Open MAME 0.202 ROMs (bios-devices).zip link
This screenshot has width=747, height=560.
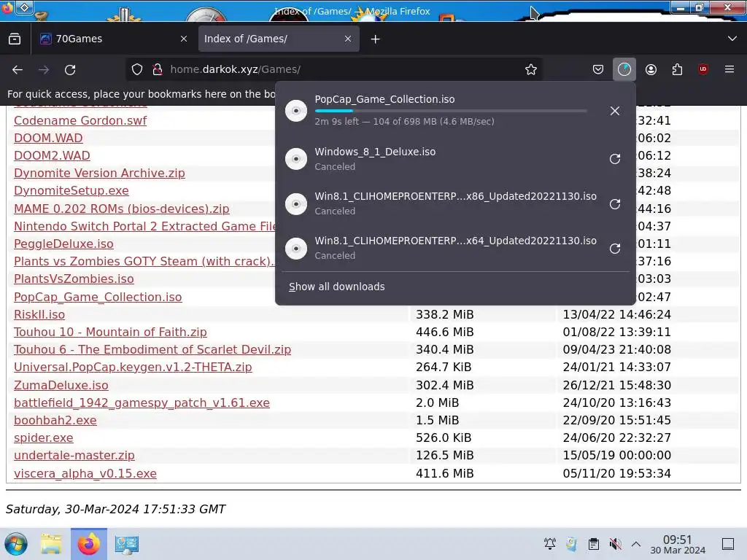click(x=122, y=209)
